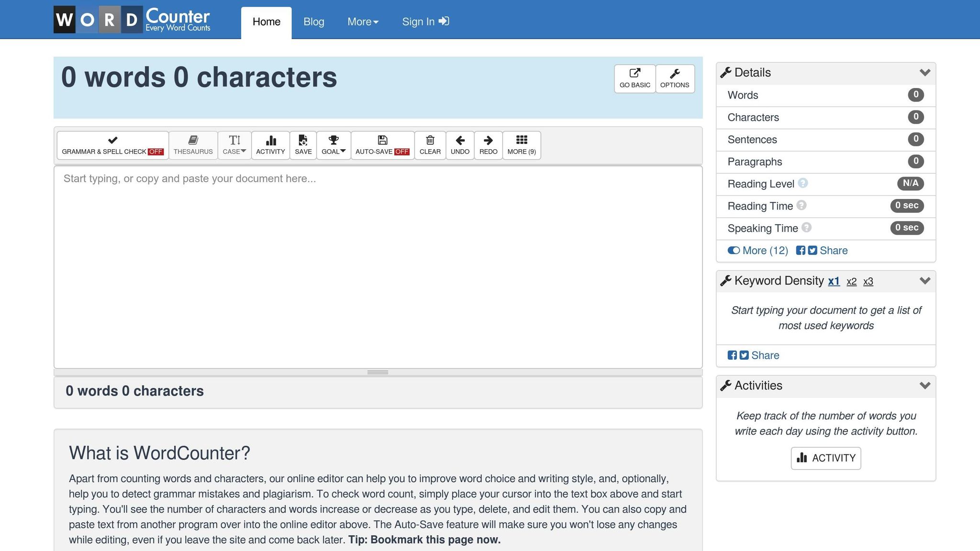The image size is (980, 551).
Task: Select x1 keyword density
Action: tap(834, 281)
